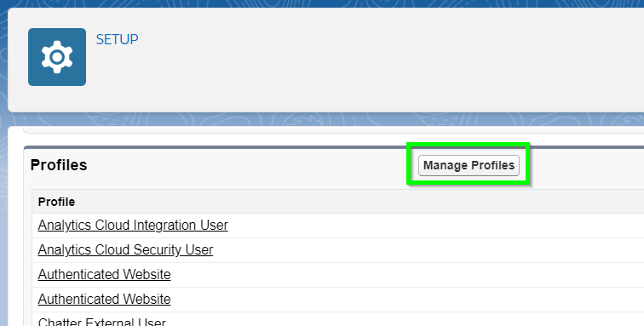Click the Profile column header

(56, 202)
